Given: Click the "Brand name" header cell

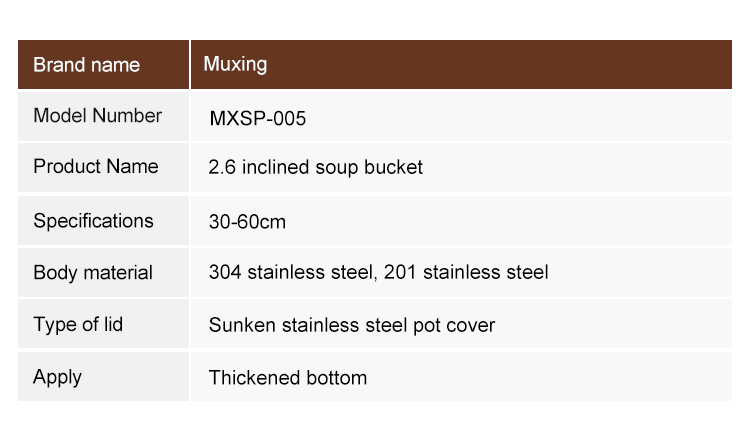Looking at the screenshot, I should pyautogui.click(x=86, y=65).
